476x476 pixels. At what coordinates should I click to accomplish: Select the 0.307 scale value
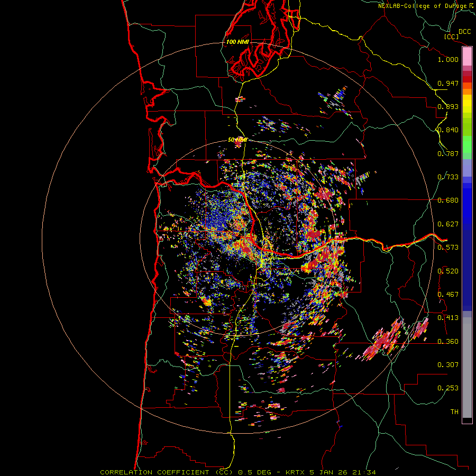(x=448, y=365)
